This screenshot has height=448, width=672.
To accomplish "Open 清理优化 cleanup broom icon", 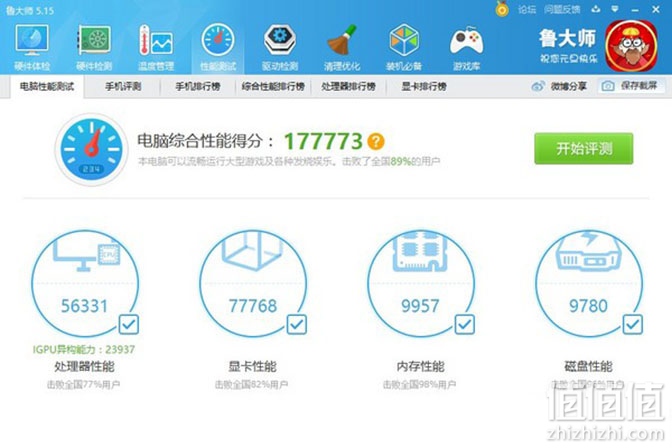I will pos(342,48).
